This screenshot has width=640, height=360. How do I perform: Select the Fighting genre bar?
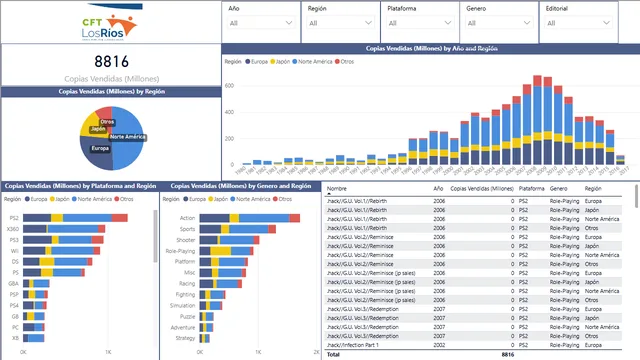point(212,294)
